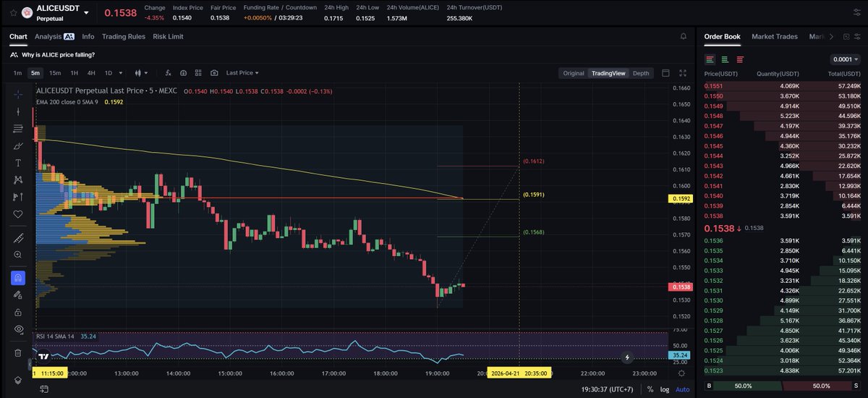Screen dimensions: 868x398
Task: Switch to the 15m timeframe
Action: 55,73
